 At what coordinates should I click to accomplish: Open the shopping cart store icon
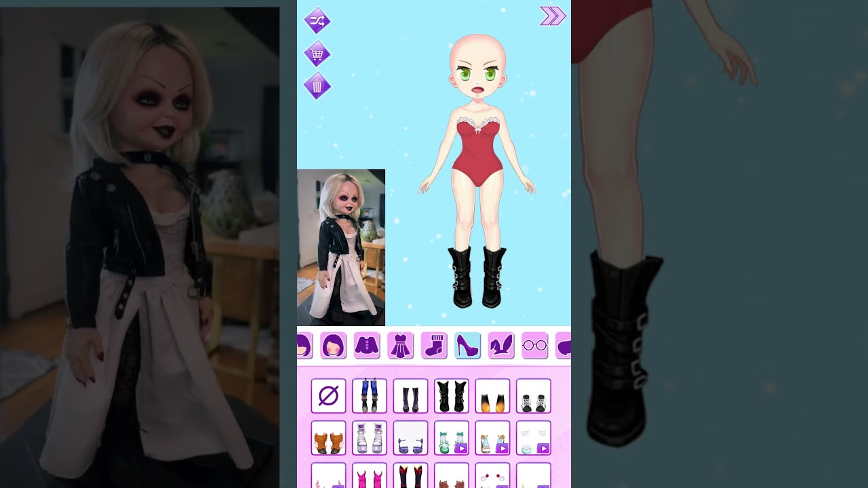tap(317, 53)
